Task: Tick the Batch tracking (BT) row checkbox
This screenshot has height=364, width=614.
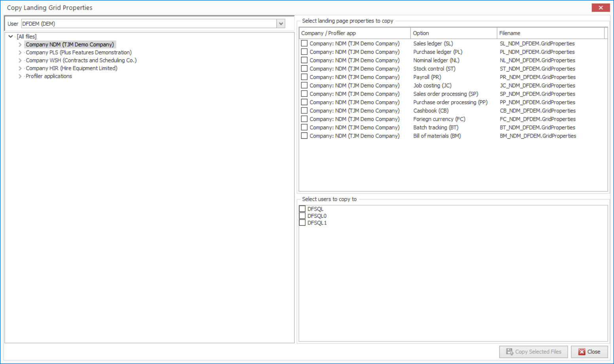Action: [x=304, y=127]
